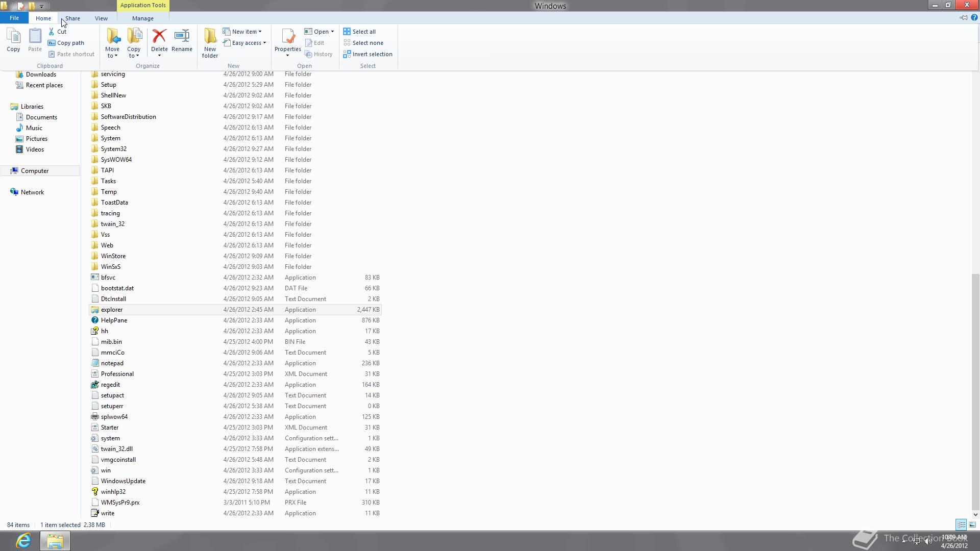The width and height of the screenshot is (980, 551).
Task: Open the Help question mark icon
Action: coord(974,18)
